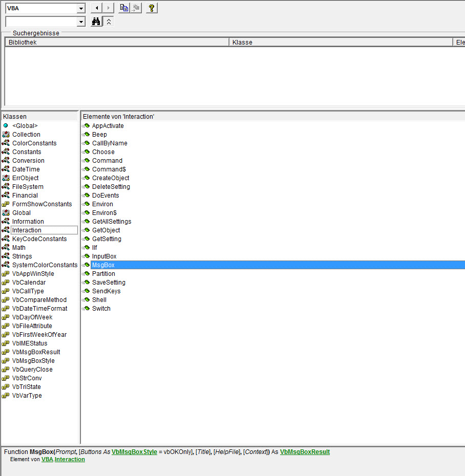Follow the VbMsgBoxResult link in details
The image size is (465, 476).
(x=305, y=452)
